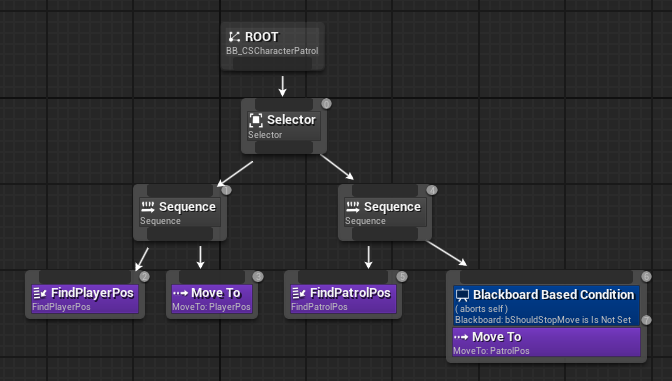Click the bShouldStopMove is Is Not Set text
Viewport: 672px width, 381px height.
pos(568,320)
